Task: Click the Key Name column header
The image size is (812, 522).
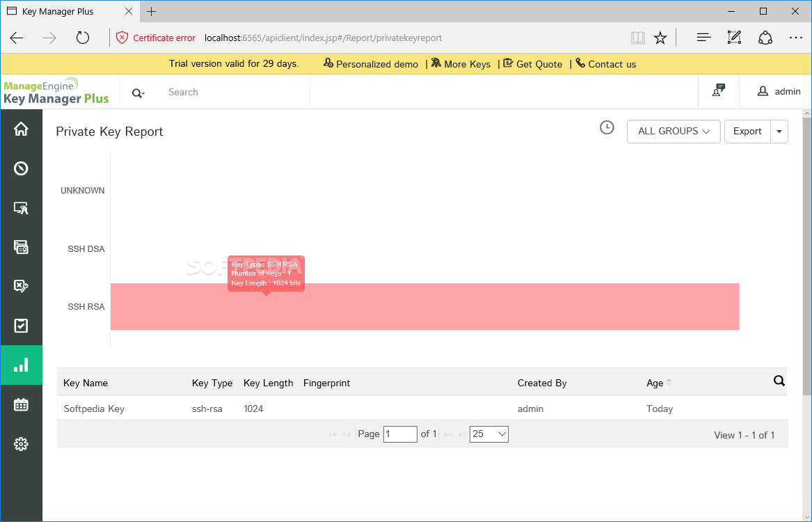Action: tap(86, 383)
